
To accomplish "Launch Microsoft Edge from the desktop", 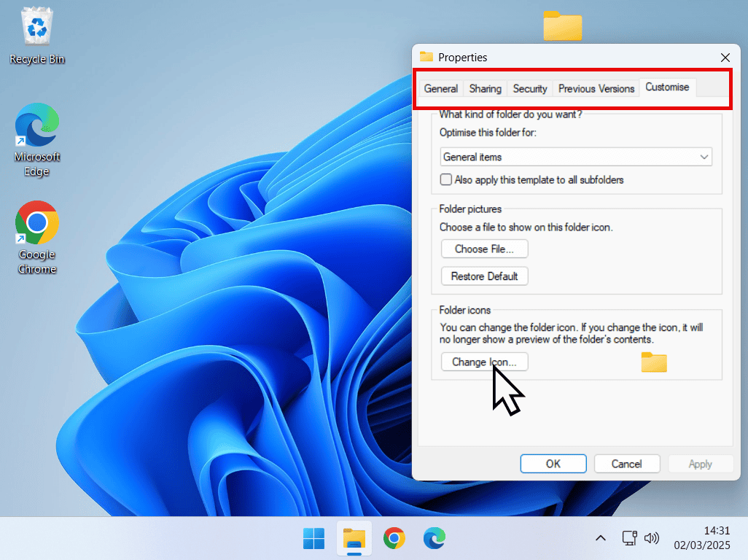I will point(36,124).
